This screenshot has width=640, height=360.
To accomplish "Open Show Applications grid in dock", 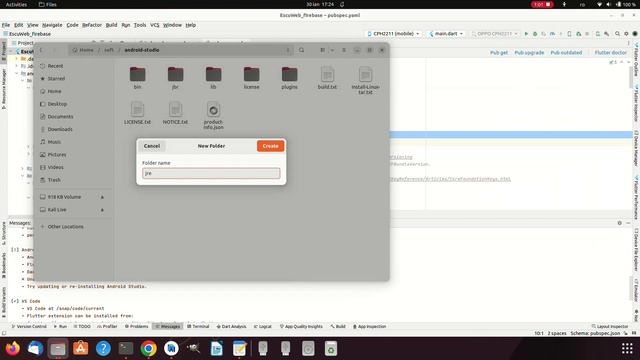I will [627, 349].
